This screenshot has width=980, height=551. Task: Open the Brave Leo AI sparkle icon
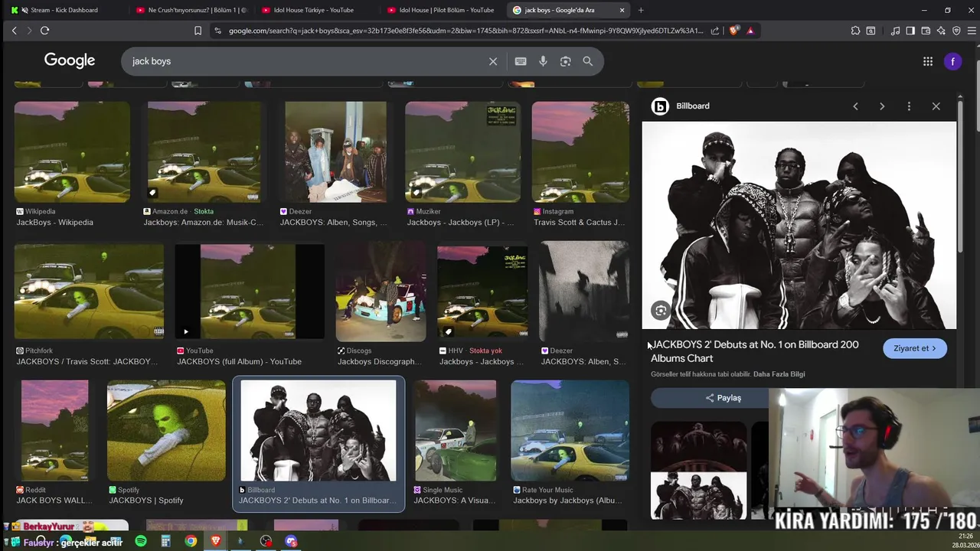(x=941, y=31)
